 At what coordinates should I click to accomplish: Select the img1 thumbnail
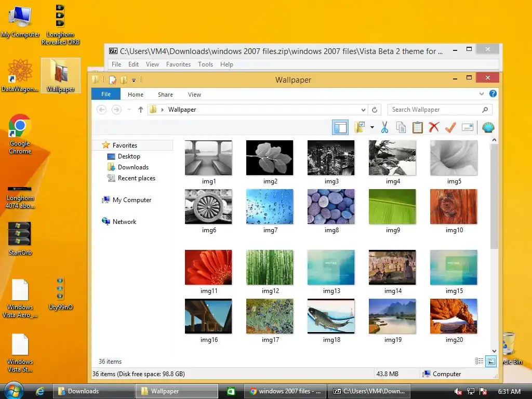click(208, 158)
